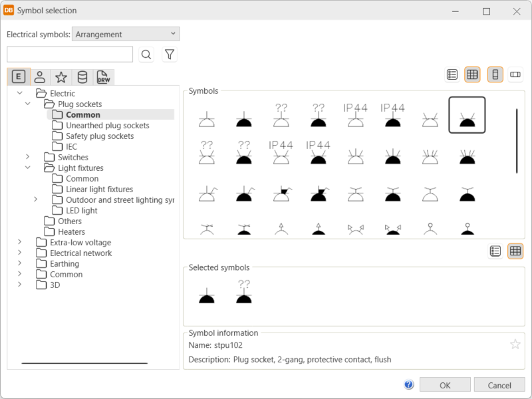The image size is (532, 399).
Task: Toggle horizontal orientation view button
Action: 515,74
